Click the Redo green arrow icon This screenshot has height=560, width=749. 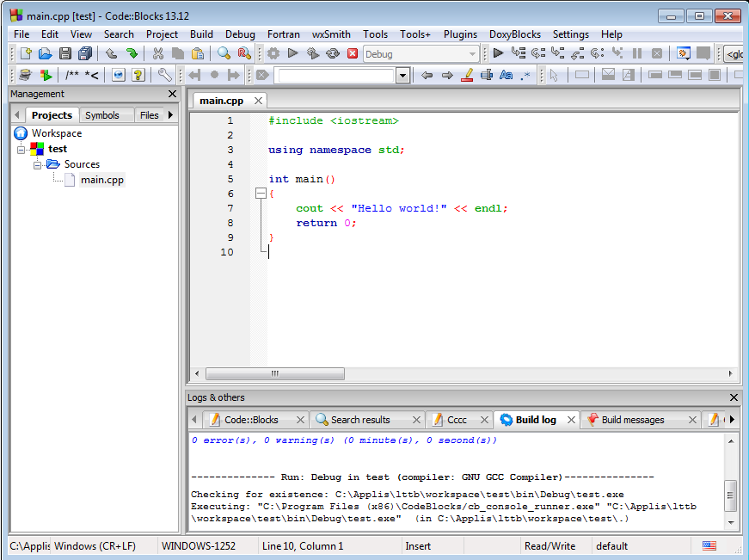pyautogui.click(x=132, y=53)
